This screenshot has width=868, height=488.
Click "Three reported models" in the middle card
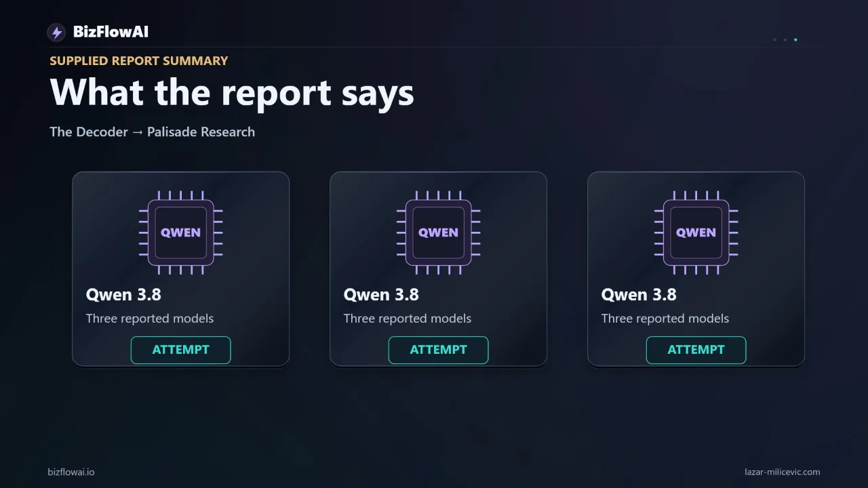pyautogui.click(x=408, y=319)
